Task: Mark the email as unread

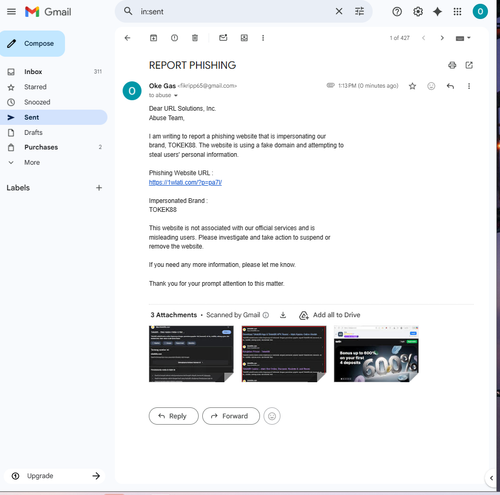Action: pos(223,38)
